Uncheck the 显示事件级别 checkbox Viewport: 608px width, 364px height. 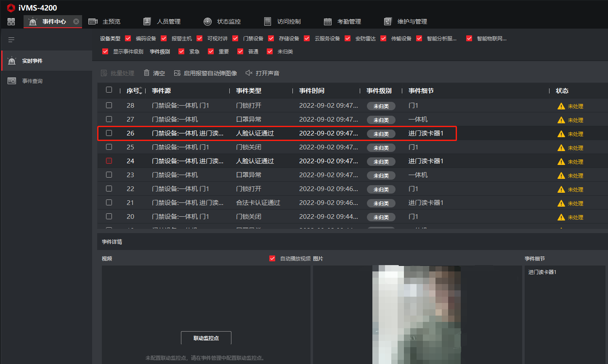[x=106, y=51]
